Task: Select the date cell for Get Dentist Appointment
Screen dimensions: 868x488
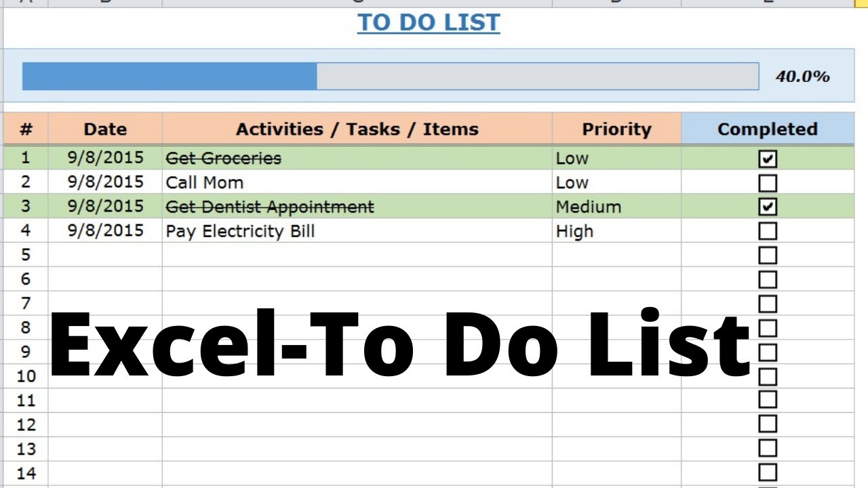Action: [105, 206]
